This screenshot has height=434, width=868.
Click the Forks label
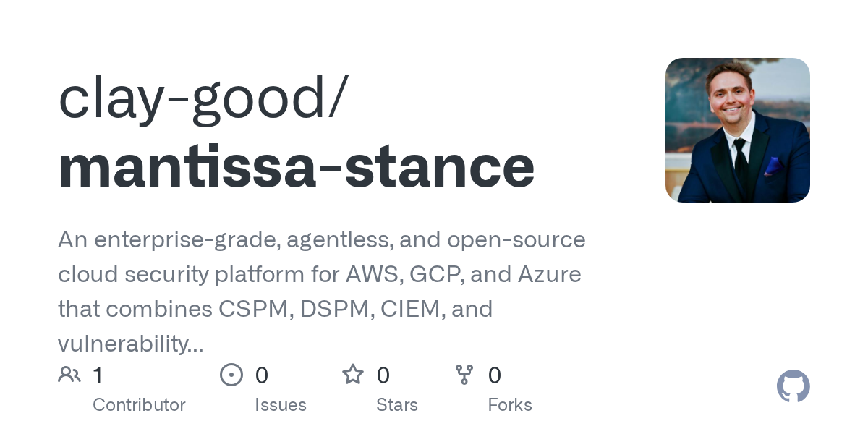point(509,404)
